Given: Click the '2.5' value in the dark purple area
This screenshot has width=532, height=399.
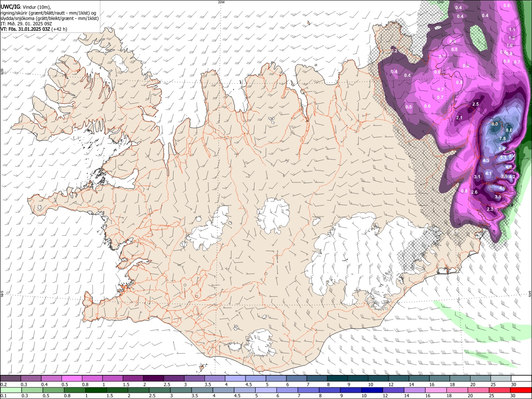Looking at the screenshot, I should [476, 104].
